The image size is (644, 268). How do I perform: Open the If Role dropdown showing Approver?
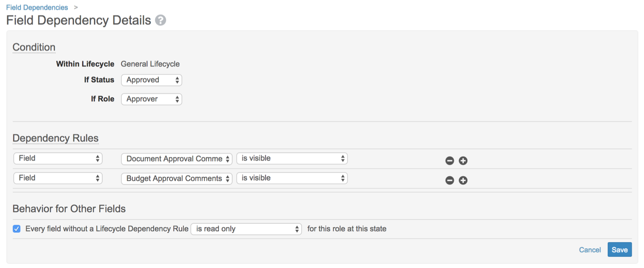tap(152, 99)
